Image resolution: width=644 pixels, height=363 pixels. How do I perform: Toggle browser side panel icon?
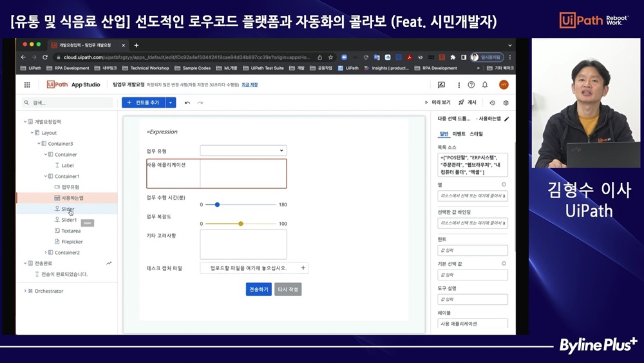(463, 57)
